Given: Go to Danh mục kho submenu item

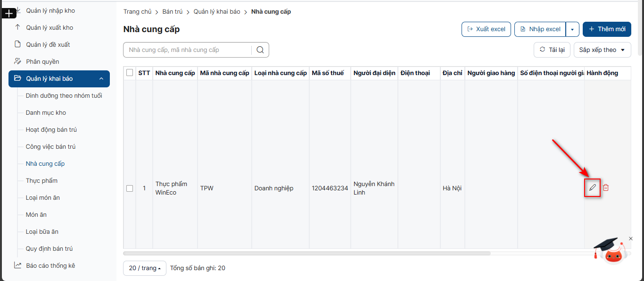Looking at the screenshot, I should 46,112.
